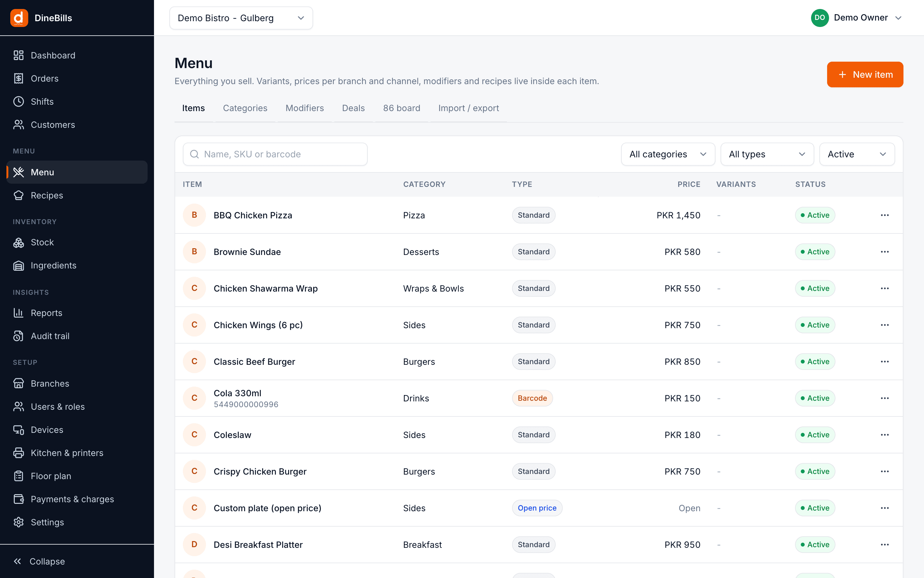The image size is (924, 578).
Task: Expand the All types filter
Action: click(767, 154)
